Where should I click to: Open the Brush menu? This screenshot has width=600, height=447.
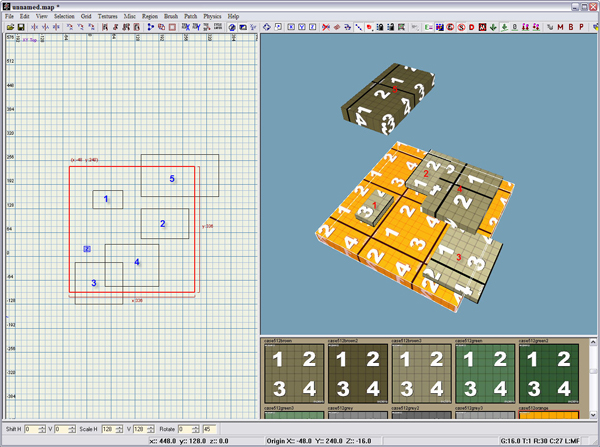pos(171,16)
